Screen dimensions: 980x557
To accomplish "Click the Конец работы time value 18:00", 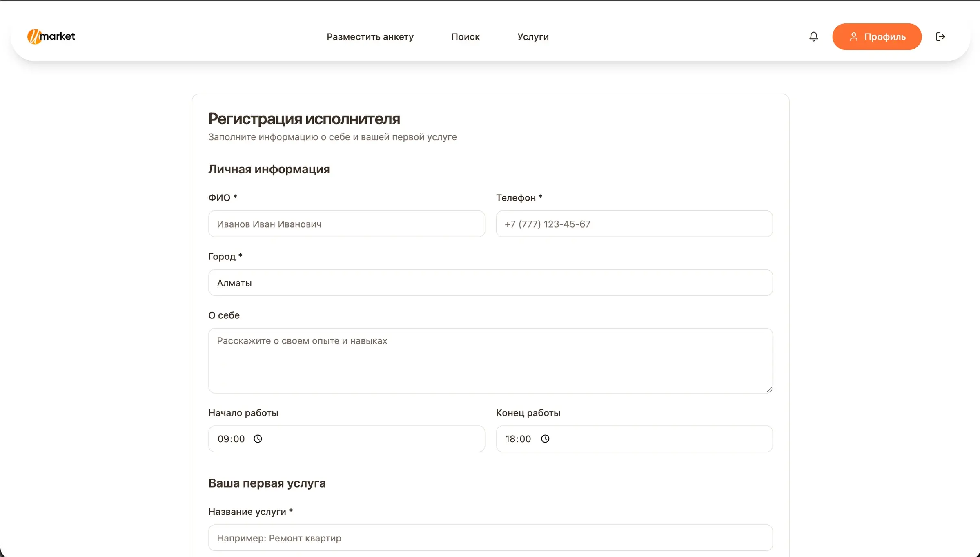I will (518, 439).
